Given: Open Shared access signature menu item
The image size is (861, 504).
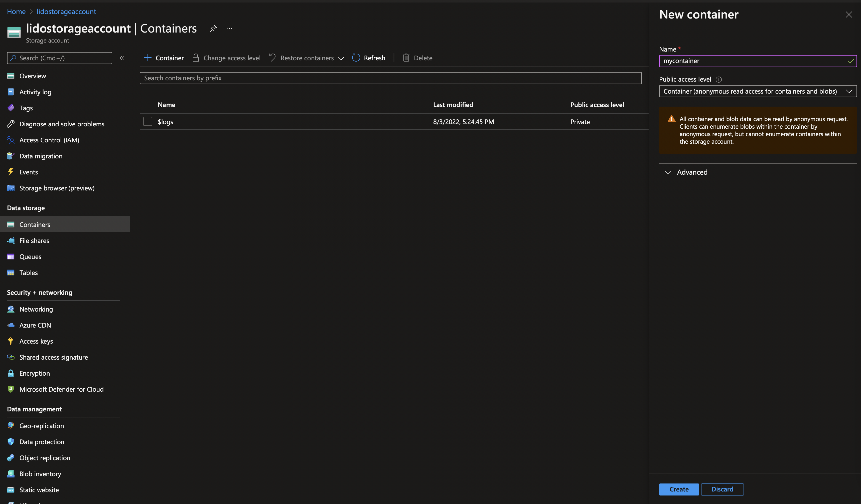Looking at the screenshot, I should pos(65,357).
